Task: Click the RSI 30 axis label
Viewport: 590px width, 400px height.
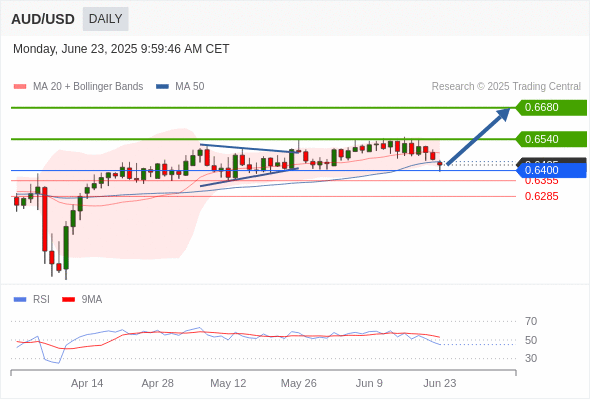Action: pos(531,358)
